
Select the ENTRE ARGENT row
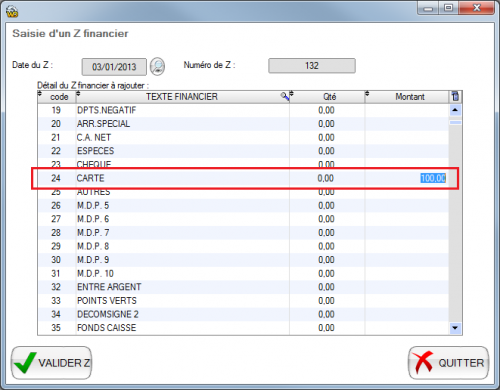point(243,287)
